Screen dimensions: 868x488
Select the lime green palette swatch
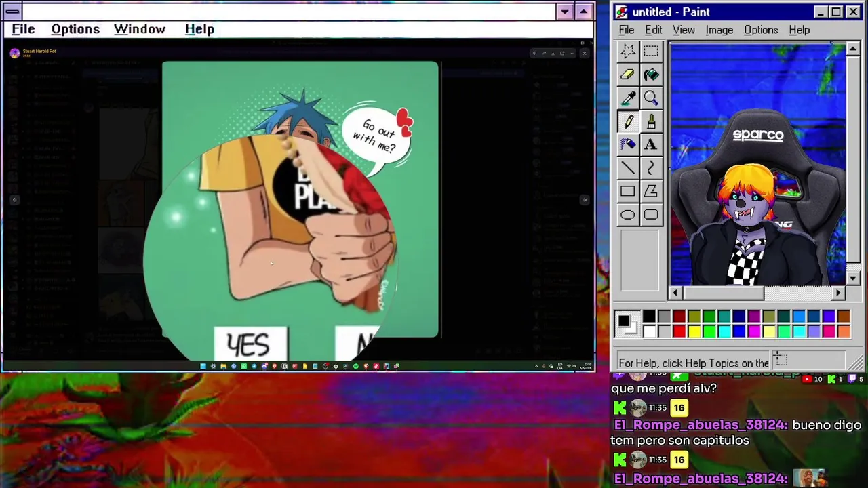[x=709, y=331]
